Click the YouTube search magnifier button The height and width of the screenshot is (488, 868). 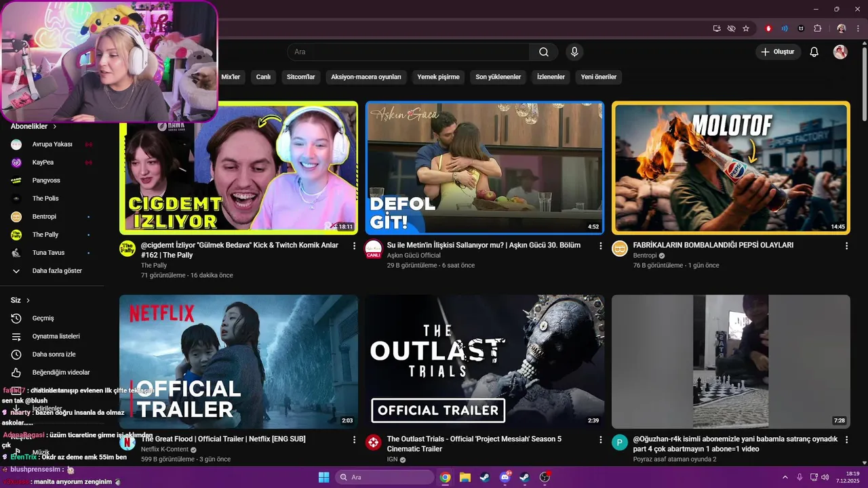tap(544, 52)
